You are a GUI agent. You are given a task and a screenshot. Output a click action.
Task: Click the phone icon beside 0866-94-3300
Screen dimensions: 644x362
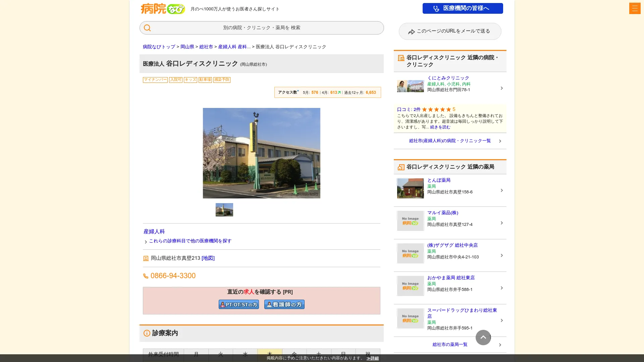click(146, 276)
